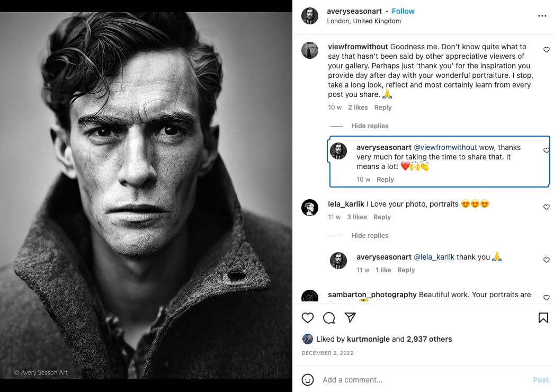Follow averyseasonart account

pyautogui.click(x=403, y=11)
